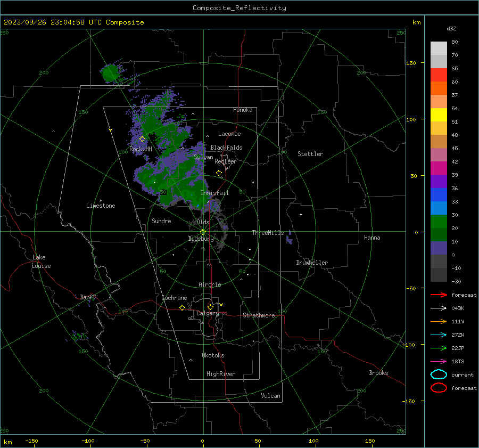Click the Airdrie label
This screenshot has width=479, height=448.
point(210,284)
